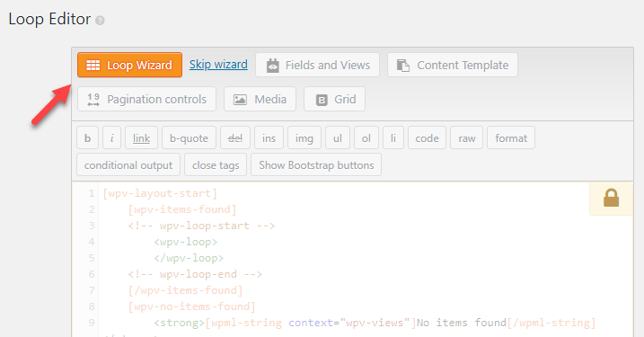
Task: Click the Fields and Views icon
Action: [273, 66]
